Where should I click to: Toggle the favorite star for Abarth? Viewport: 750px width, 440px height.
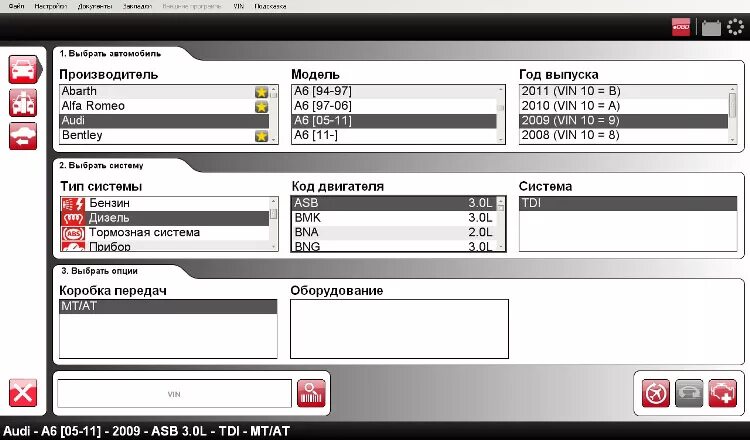point(261,92)
